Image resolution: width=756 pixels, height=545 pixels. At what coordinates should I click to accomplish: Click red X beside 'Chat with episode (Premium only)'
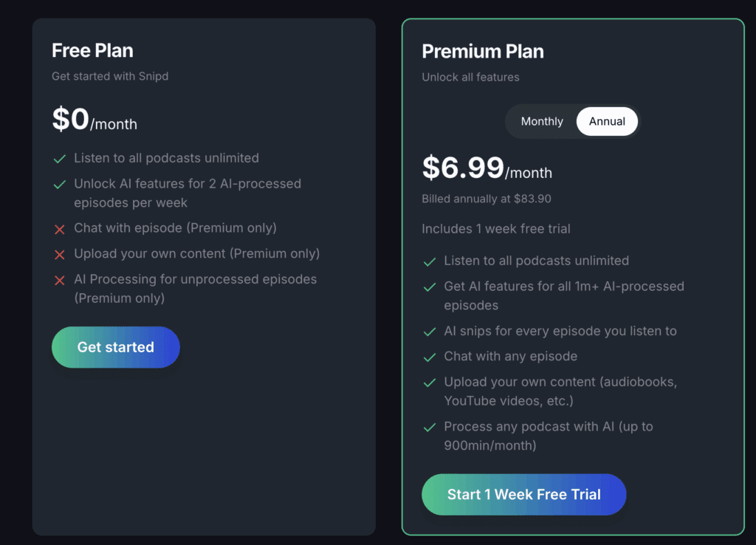60,229
